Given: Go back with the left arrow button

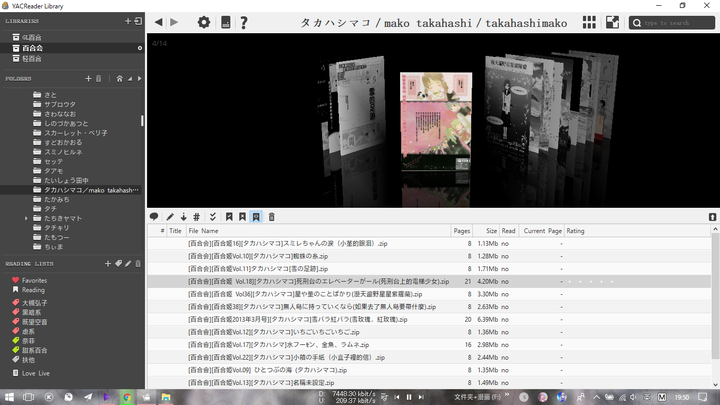Looking at the screenshot, I should 158,22.
